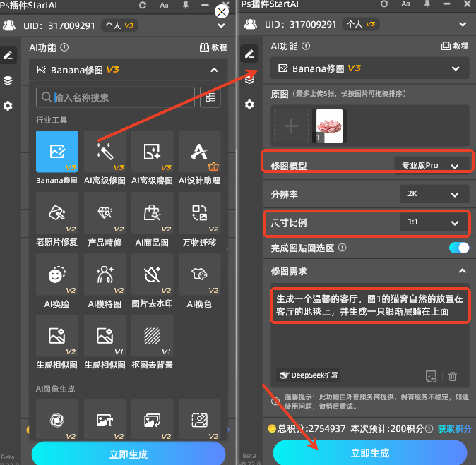Open the AI高级修图 tool
The image size is (476, 465).
[105, 152]
